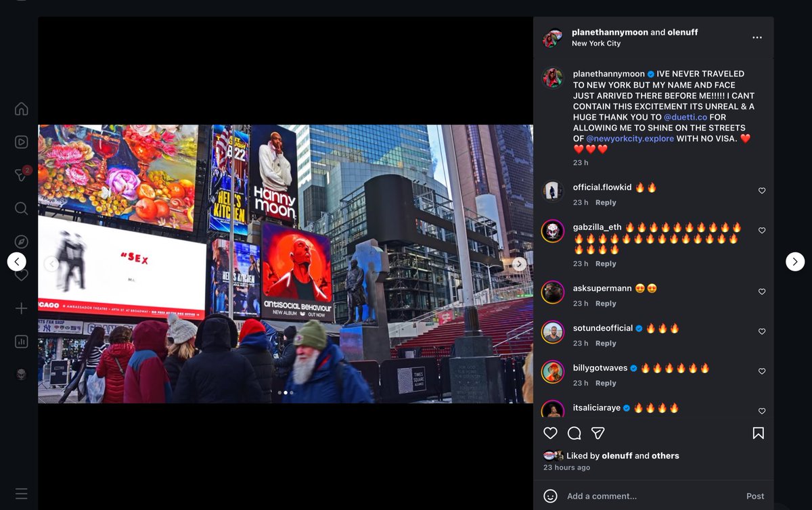Open the @duetti.co mention in the caption

pyautogui.click(x=685, y=117)
